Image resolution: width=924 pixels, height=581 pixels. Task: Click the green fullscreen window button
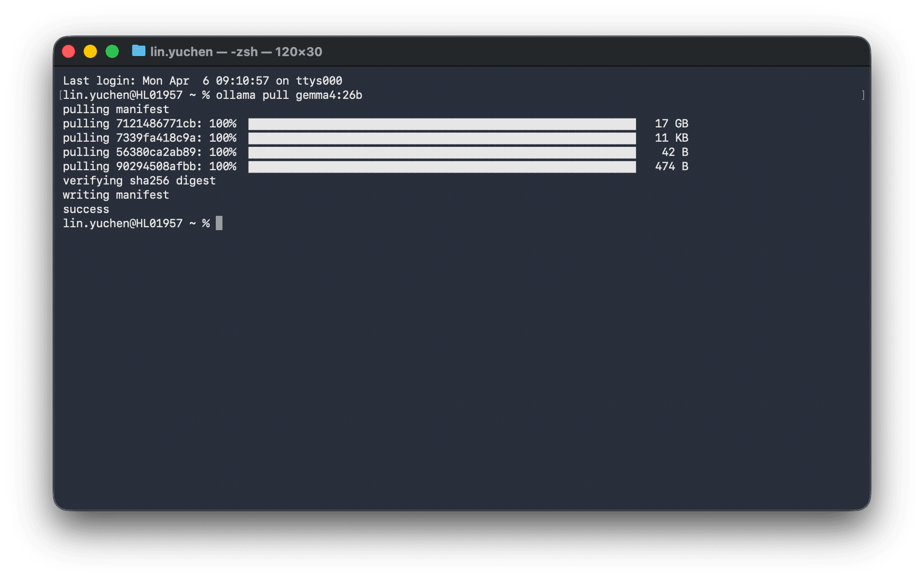pos(112,51)
